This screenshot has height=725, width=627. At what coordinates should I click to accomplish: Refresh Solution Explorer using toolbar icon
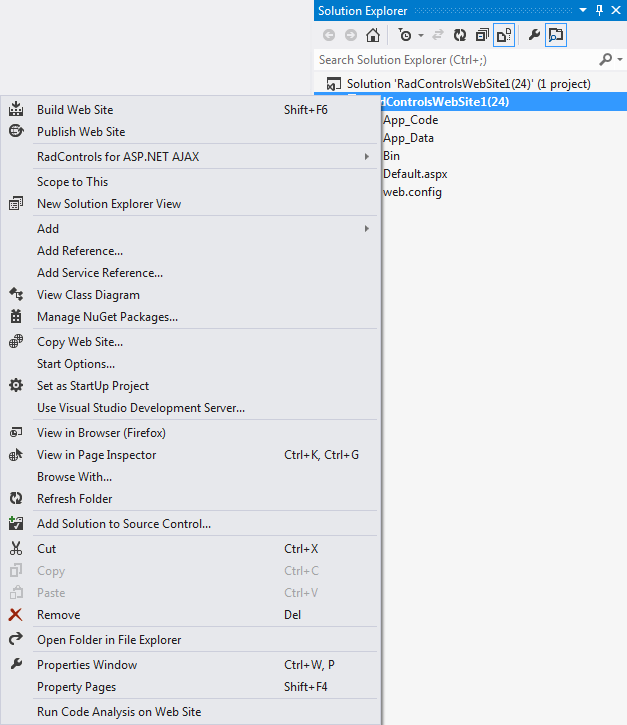[460, 35]
